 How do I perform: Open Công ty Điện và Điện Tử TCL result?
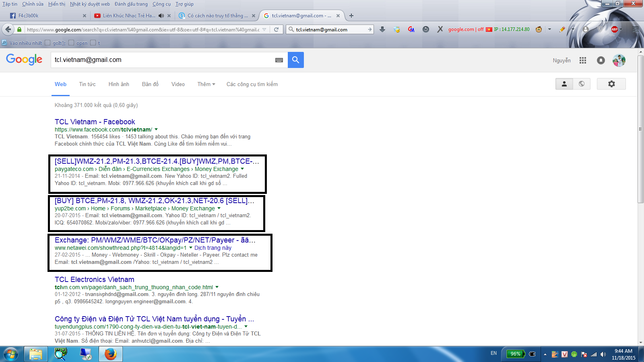click(155, 319)
